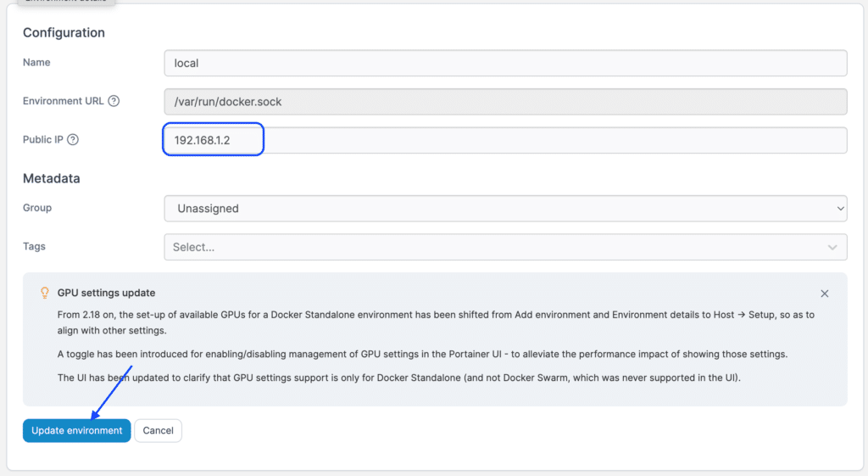868x476 pixels.
Task: Open the Tags select dropdown
Action: pos(505,247)
